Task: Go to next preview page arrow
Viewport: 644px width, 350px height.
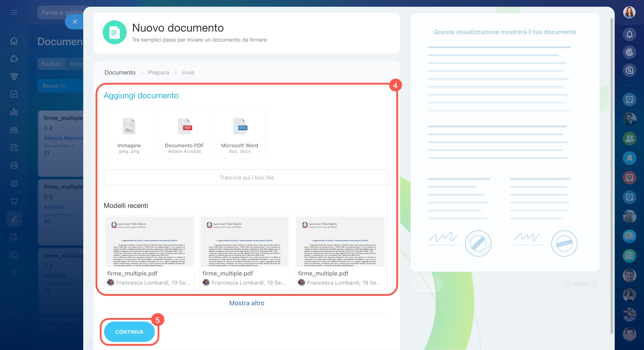Action: point(436,284)
